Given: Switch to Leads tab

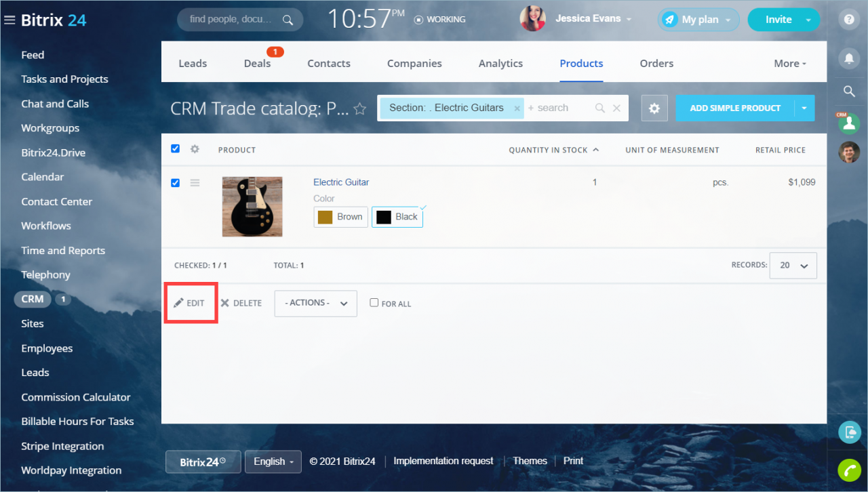Looking at the screenshot, I should [193, 64].
